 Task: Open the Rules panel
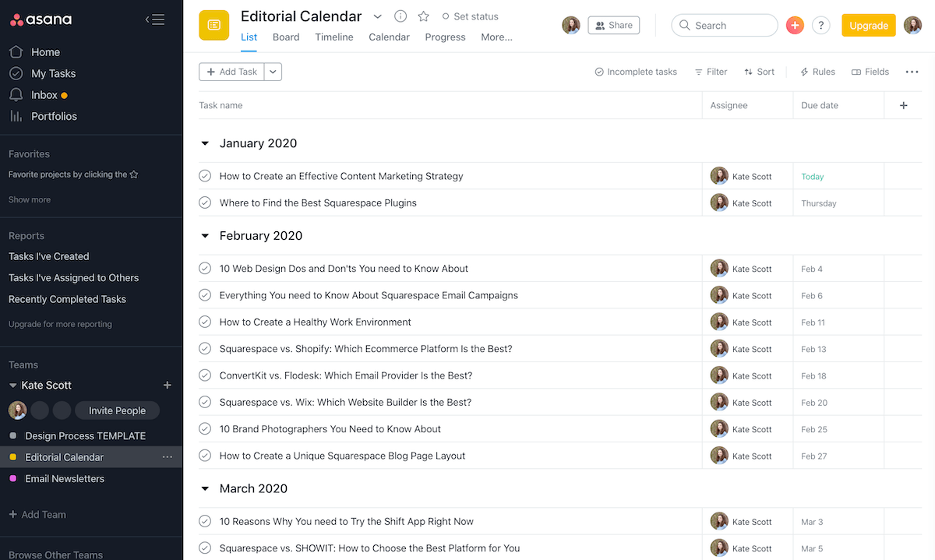pyautogui.click(x=817, y=72)
